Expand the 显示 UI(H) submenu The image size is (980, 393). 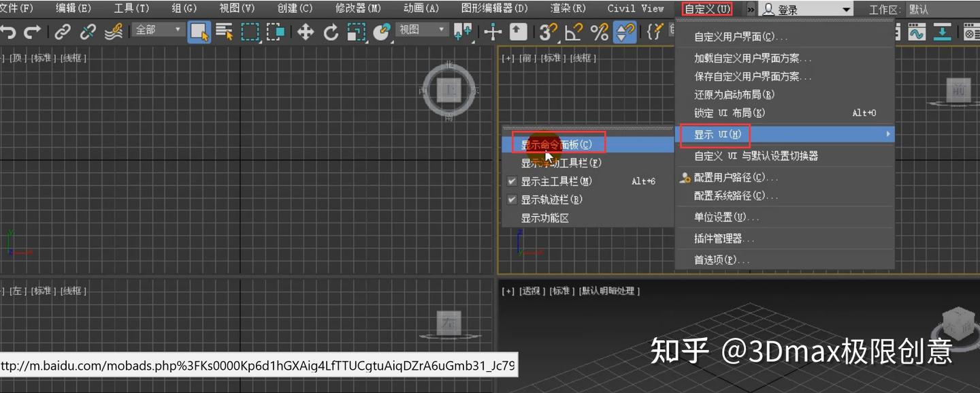pyautogui.click(x=785, y=135)
